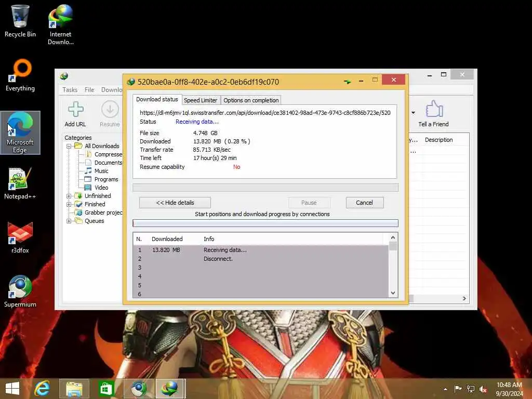Open Windows Store from taskbar
Viewport: 532px width, 399px height.
click(106, 389)
